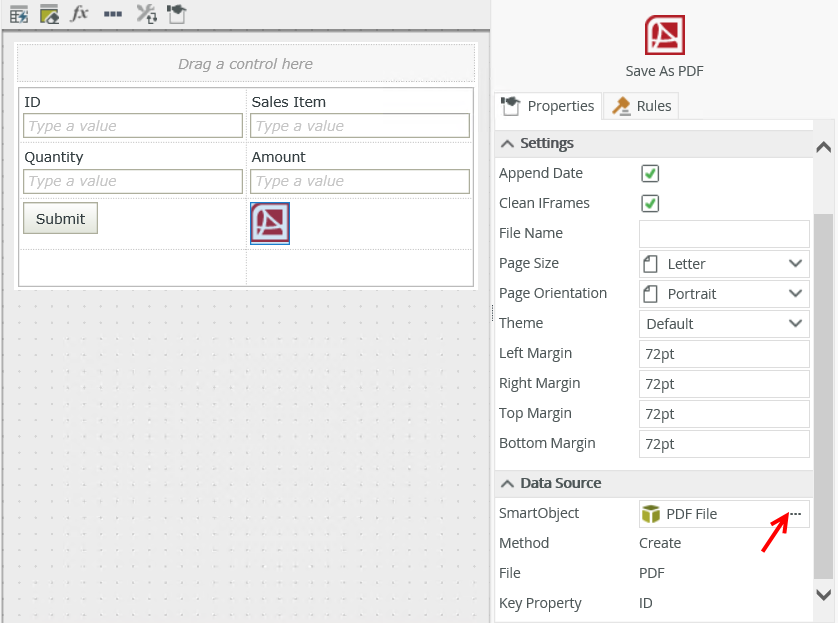Click the 'Save As PDF' title text

(x=664, y=71)
